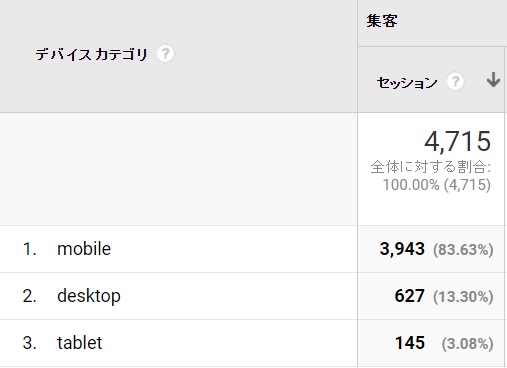Select the tablet sessions value 145
Viewport: 507px width, 368px height.
pyautogui.click(x=410, y=343)
